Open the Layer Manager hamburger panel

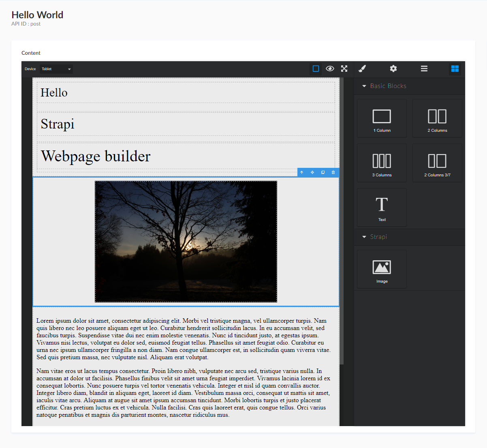(424, 69)
